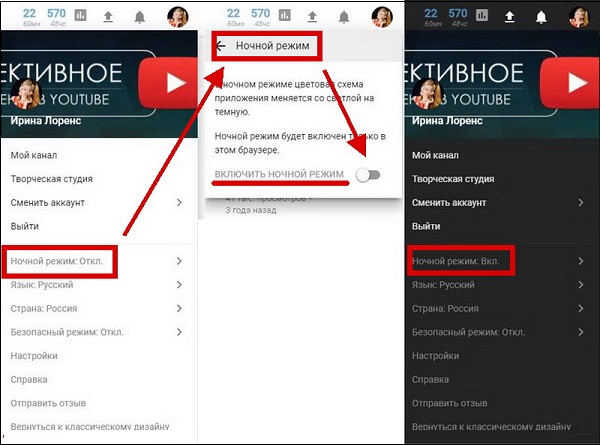Viewport: 600px width, 445px height.
Task: Click the 22 counter in the left header
Action: coord(29,13)
